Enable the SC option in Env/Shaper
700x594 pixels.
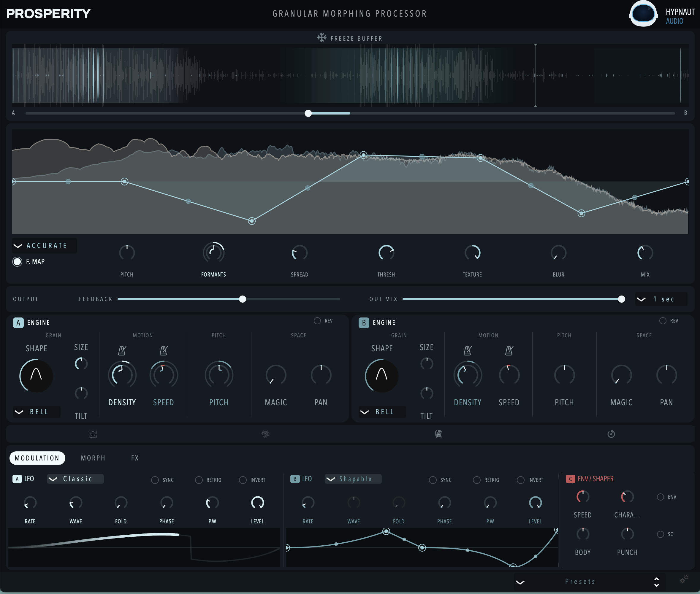pos(660,534)
